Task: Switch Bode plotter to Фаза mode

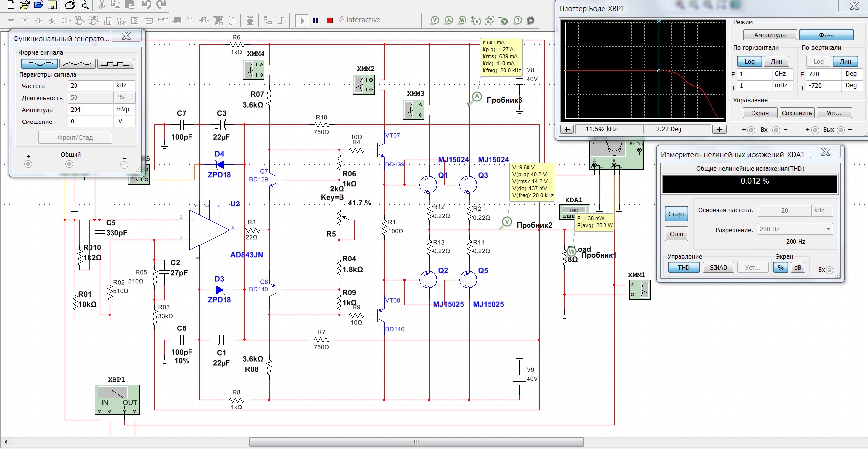Action: (826, 35)
